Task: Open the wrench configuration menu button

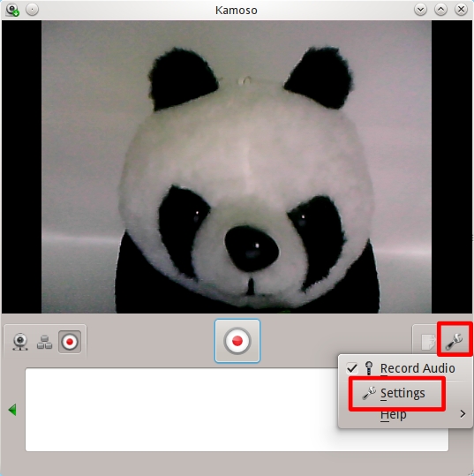Action: point(454,341)
